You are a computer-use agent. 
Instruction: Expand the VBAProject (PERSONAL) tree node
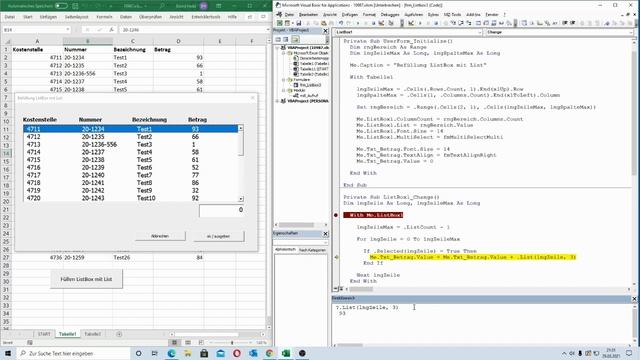click(x=278, y=101)
